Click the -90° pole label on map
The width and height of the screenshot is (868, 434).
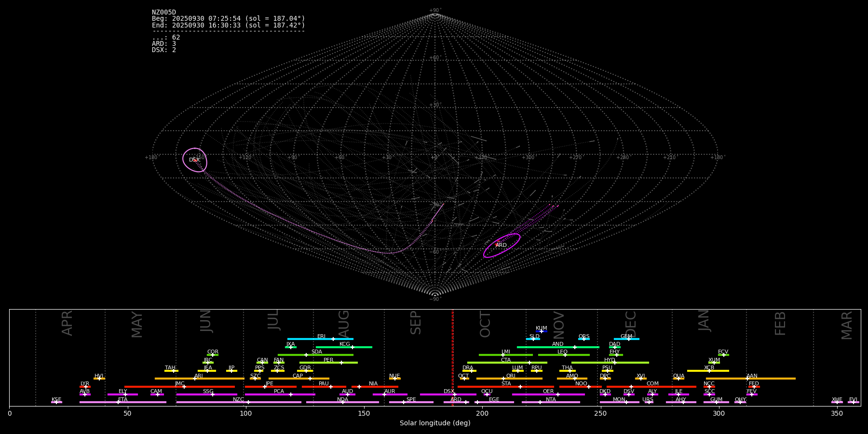tap(435, 299)
